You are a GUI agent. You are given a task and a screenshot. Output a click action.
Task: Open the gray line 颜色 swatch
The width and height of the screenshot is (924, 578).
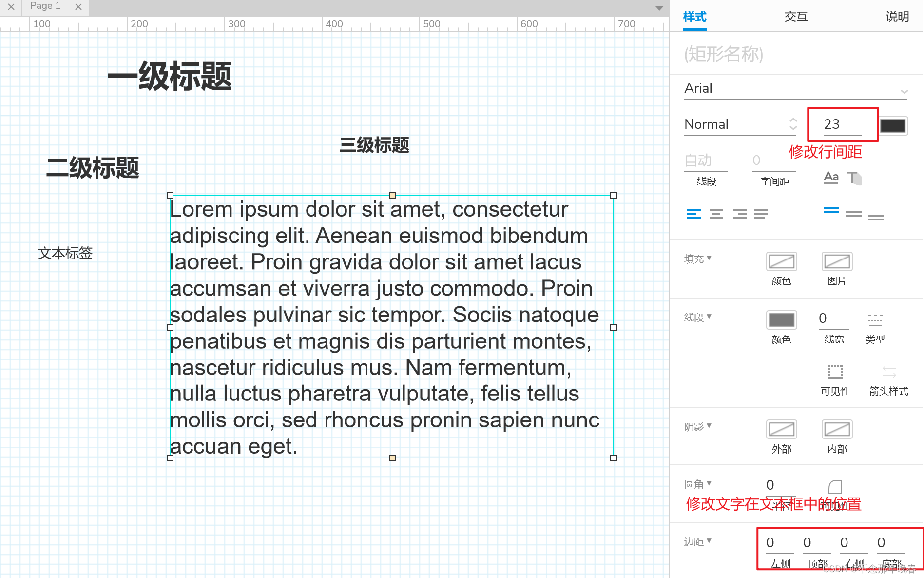pyautogui.click(x=781, y=320)
